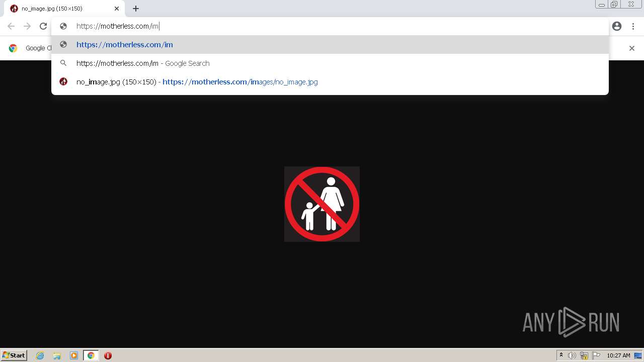The height and width of the screenshot is (362, 644).
Task: Open the volume speaker tray icon
Action: pyautogui.click(x=572, y=355)
